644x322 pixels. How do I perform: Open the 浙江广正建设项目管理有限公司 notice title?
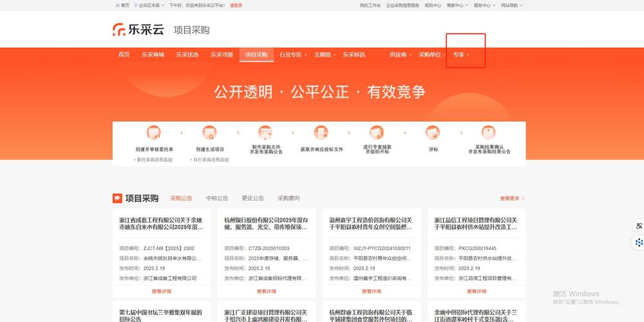[267, 316]
